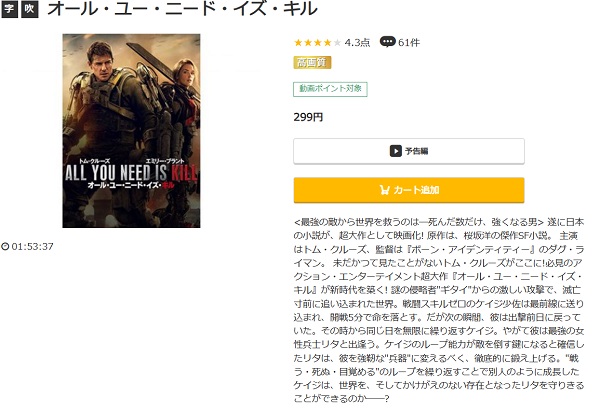Click the オール・ユー・ニード・イズ・キル title
Image resolution: width=600 pixels, height=412 pixels.
point(182,9)
